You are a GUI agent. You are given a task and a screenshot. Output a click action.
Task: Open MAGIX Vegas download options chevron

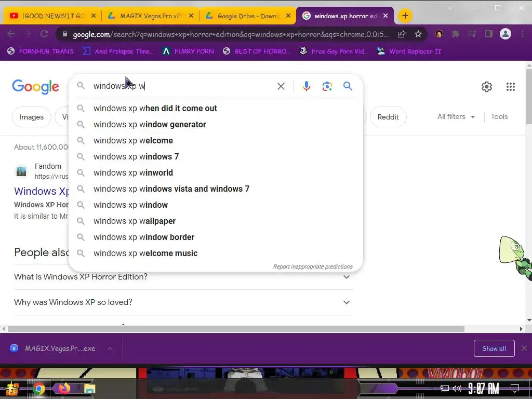click(110, 349)
